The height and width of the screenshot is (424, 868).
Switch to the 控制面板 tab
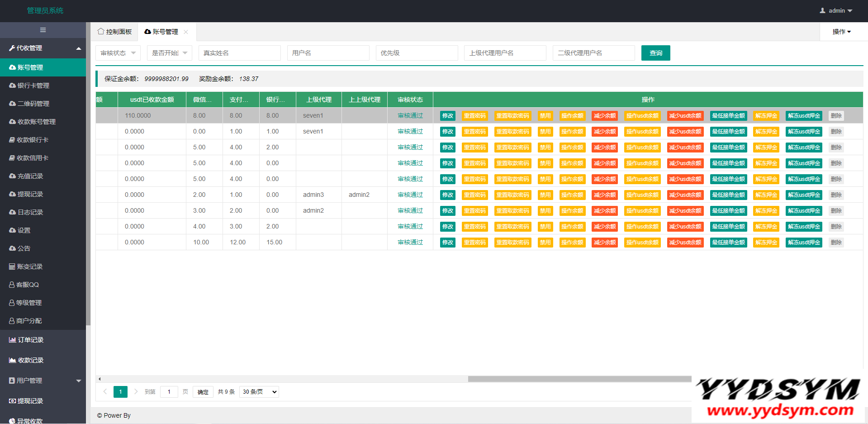point(115,32)
